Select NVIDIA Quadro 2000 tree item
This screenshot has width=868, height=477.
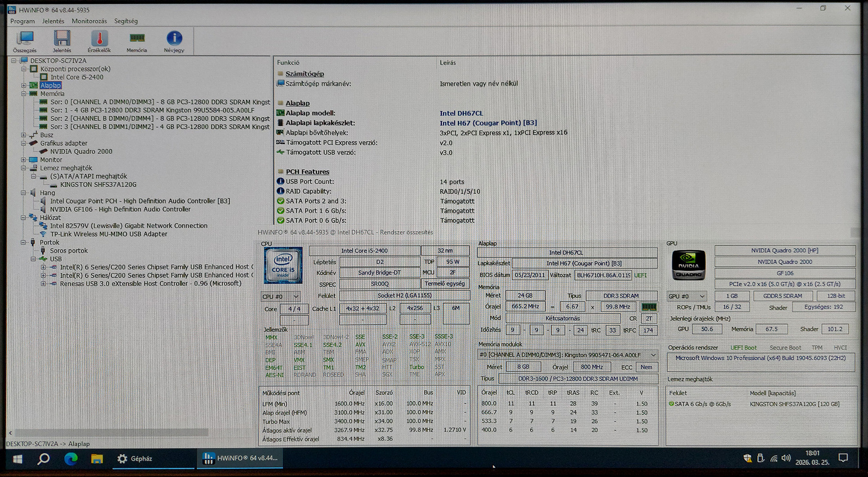[x=81, y=152]
